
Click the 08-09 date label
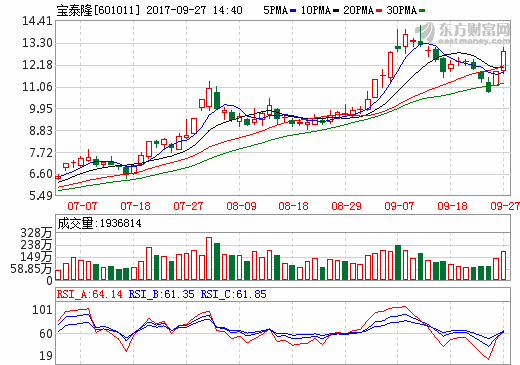click(241, 206)
